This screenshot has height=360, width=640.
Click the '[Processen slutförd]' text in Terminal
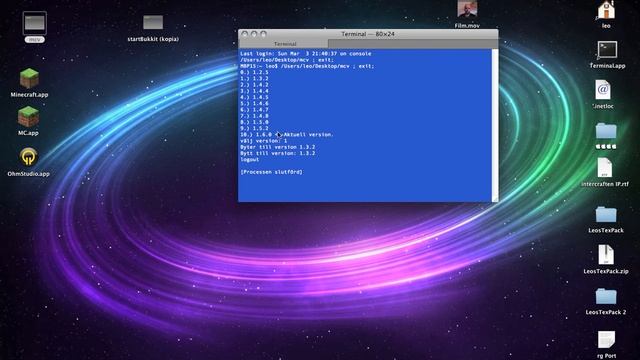tap(271, 172)
